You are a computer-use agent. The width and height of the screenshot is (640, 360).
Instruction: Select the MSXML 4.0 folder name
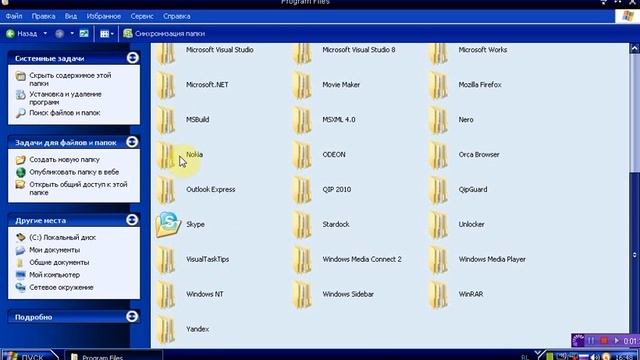[339, 120]
